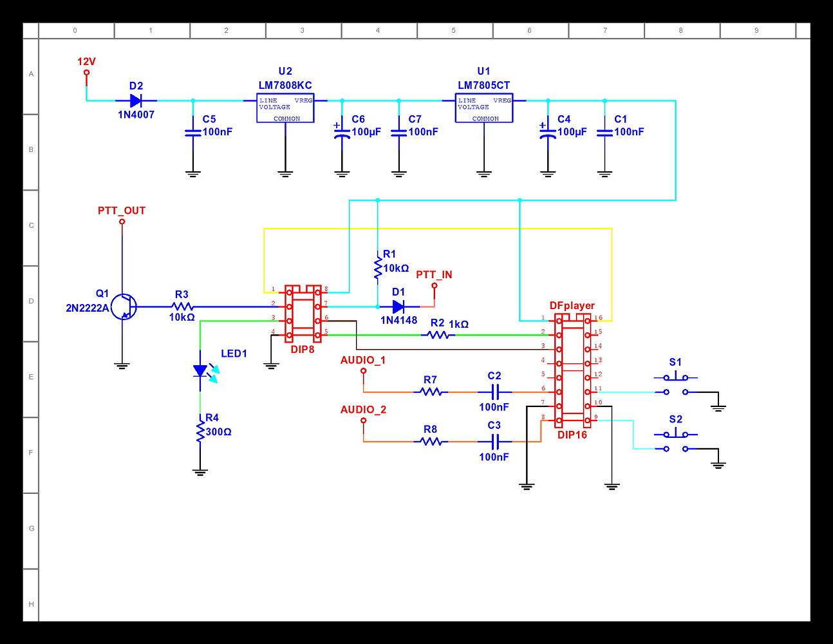
Task: Click the D1 1N4148 diode symbol
Action: click(399, 307)
